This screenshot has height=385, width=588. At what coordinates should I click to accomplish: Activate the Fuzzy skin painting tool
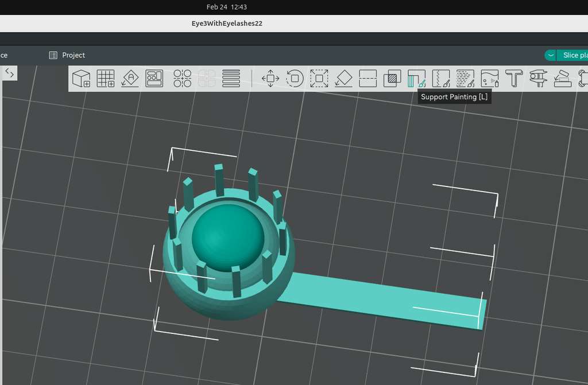click(465, 79)
